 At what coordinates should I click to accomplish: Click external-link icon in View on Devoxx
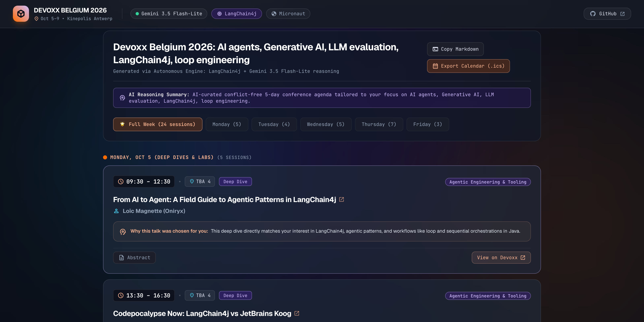(x=523, y=258)
